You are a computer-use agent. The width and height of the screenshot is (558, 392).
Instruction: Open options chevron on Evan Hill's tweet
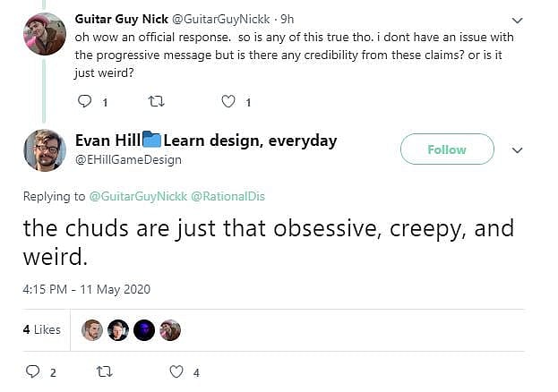pyautogui.click(x=517, y=149)
